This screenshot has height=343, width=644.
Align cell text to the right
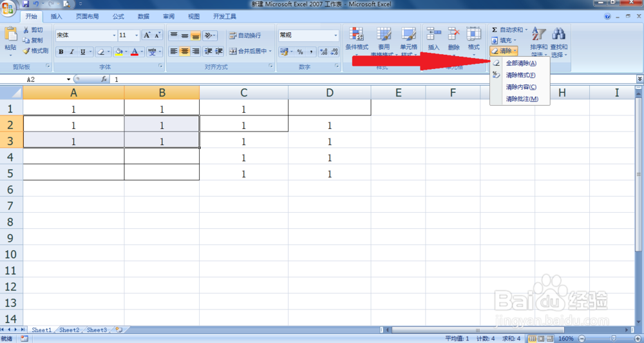(x=196, y=52)
